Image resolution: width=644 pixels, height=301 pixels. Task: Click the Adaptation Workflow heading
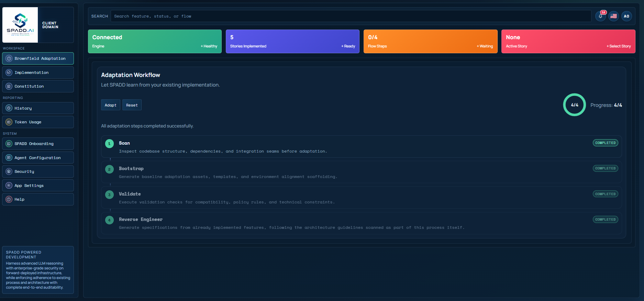131,75
